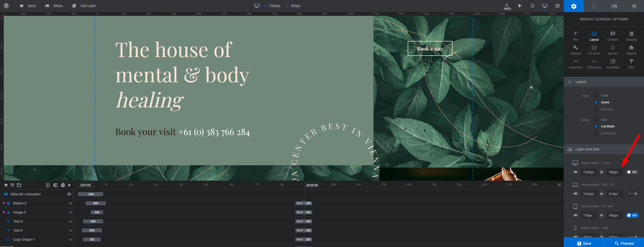Switch to the layer options tab
This screenshot has width=644, height=247.
pos(634,6)
